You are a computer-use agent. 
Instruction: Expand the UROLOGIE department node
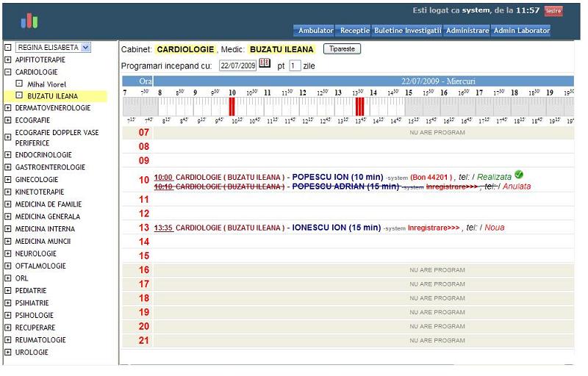pos(8,352)
